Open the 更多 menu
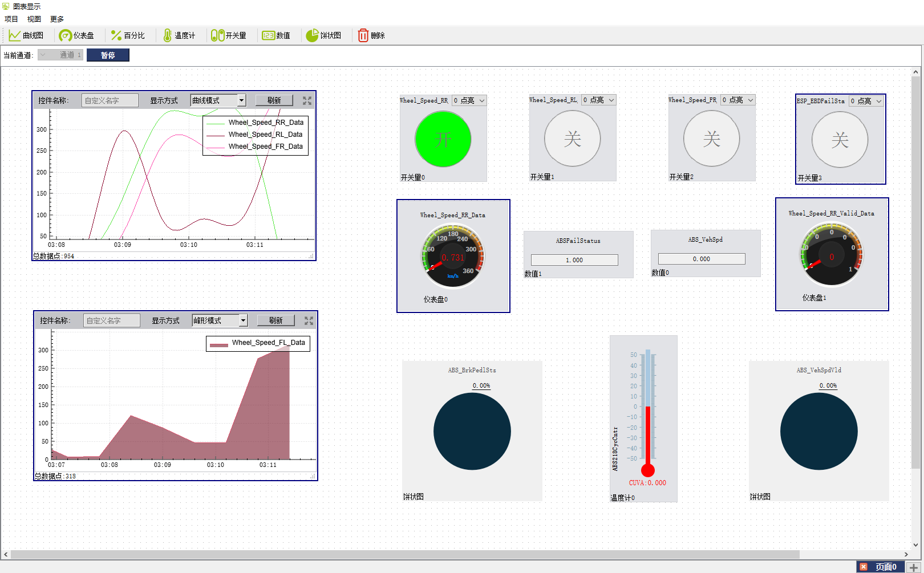Image resolution: width=924 pixels, height=573 pixels. [x=57, y=19]
